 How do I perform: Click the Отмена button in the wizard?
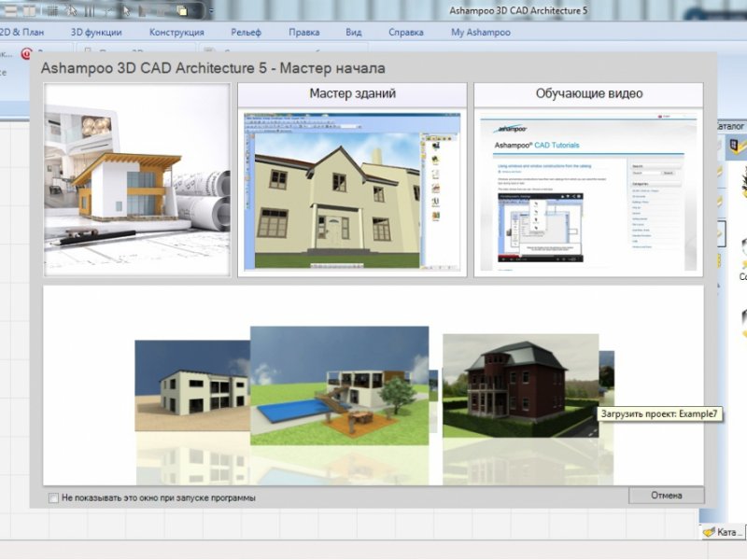point(666,496)
